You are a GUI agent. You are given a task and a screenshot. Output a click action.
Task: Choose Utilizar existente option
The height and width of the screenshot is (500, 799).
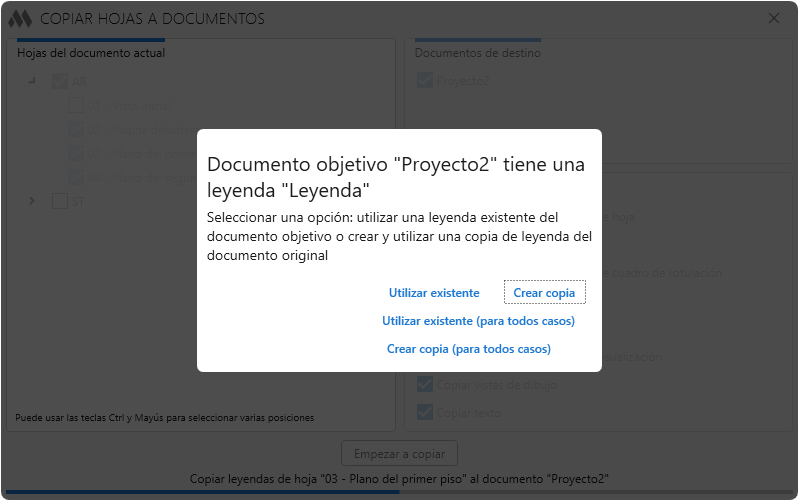tap(434, 293)
